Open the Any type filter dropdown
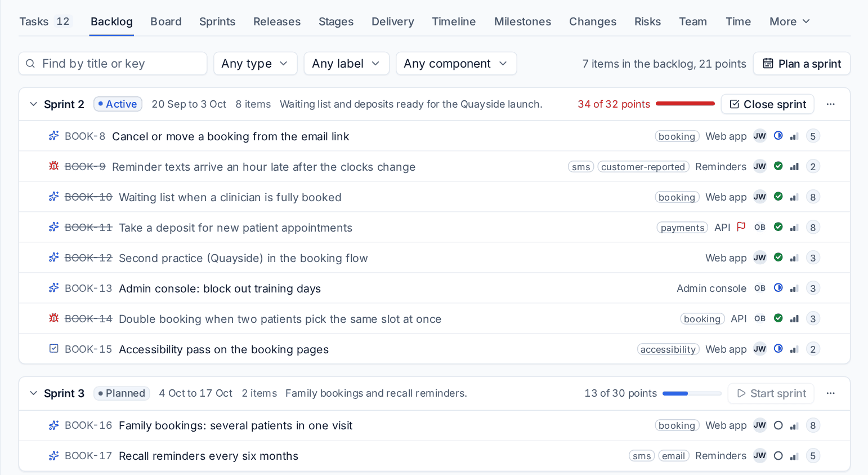The image size is (868, 475). coord(255,64)
